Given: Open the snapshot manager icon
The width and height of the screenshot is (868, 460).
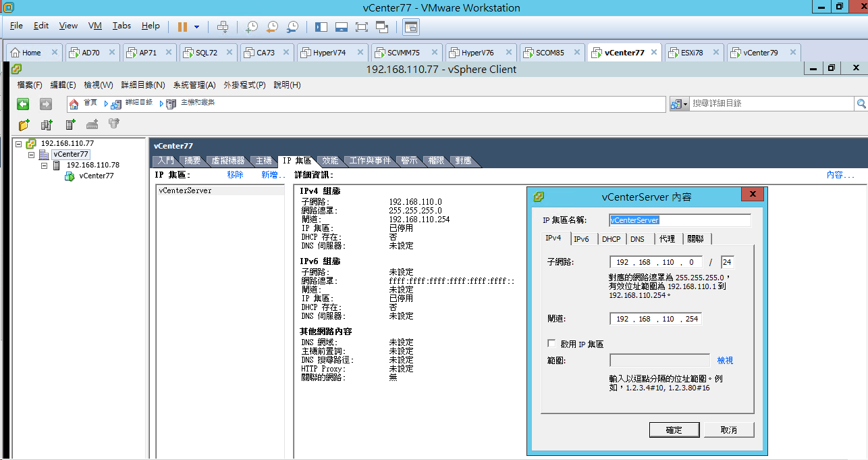Looking at the screenshot, I should point(292,27).
